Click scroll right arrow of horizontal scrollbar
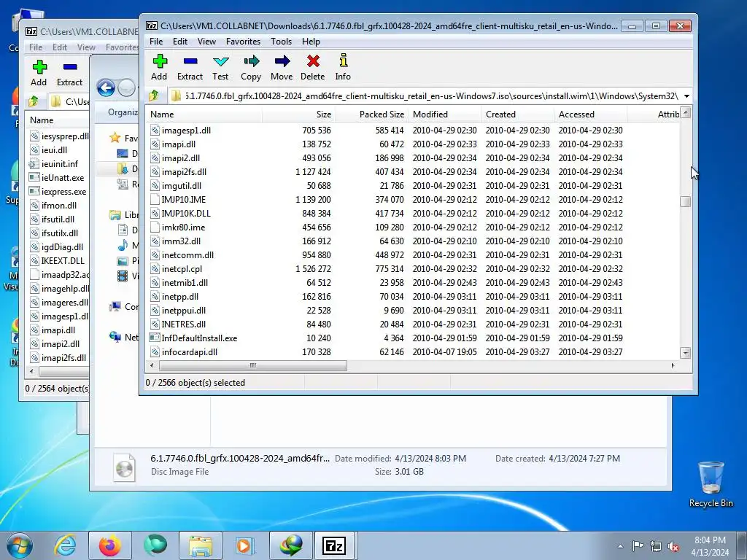Image resolution: width=747 pixels, height=560 pixels. click(x=673, y=366)
